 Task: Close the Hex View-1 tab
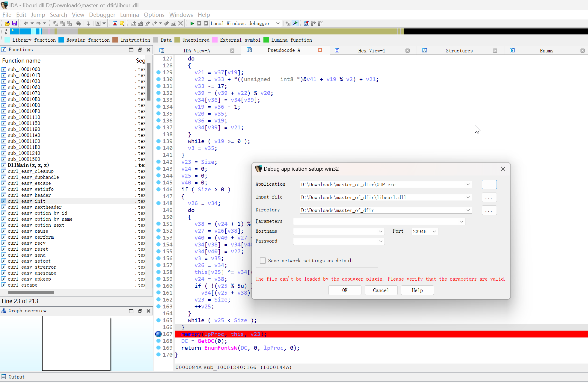(408, 51)
